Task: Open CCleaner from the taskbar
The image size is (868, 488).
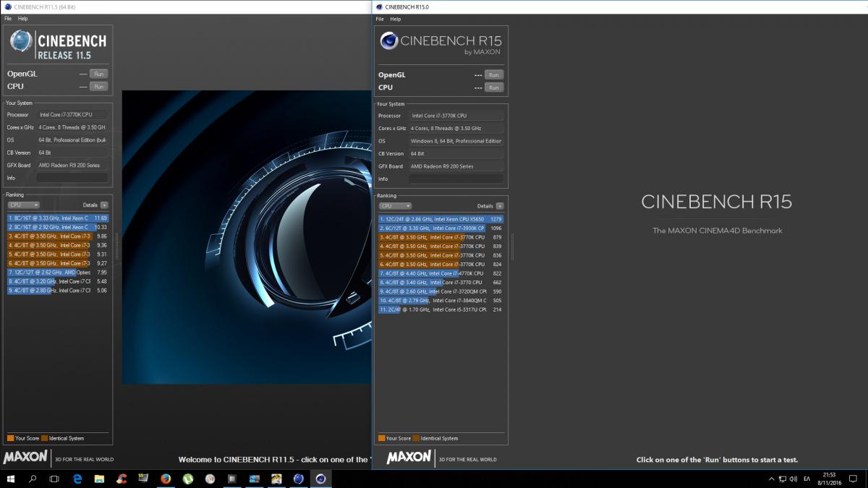Action: coord(122,479)
